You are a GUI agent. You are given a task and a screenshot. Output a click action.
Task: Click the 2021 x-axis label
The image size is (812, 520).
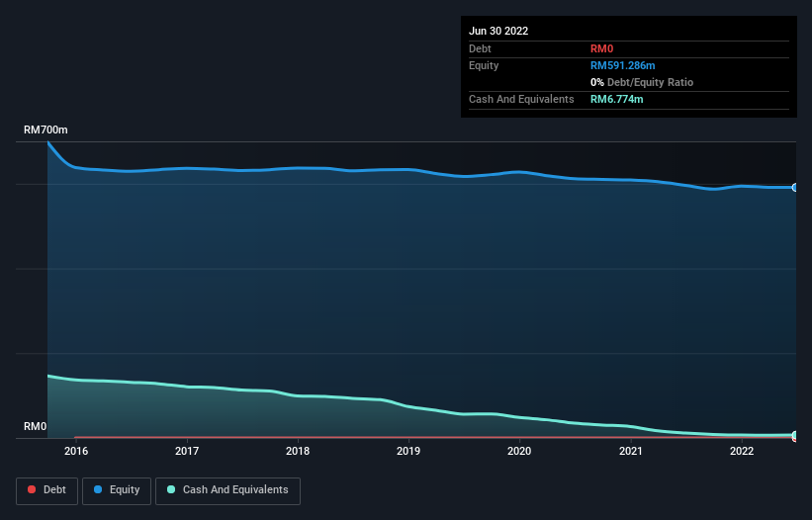point(631,451)
